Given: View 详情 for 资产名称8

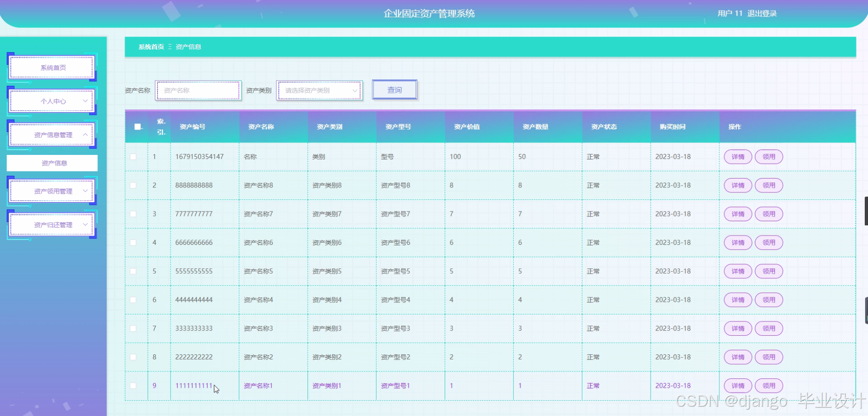Looking at the screenshot, I should click(x=738, y=186).
